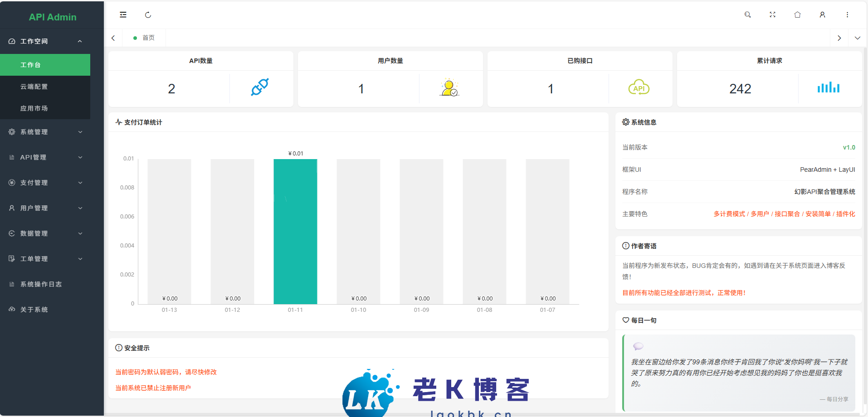
Task: Toggle fullscreen mode icon
Action: point(772,15)
